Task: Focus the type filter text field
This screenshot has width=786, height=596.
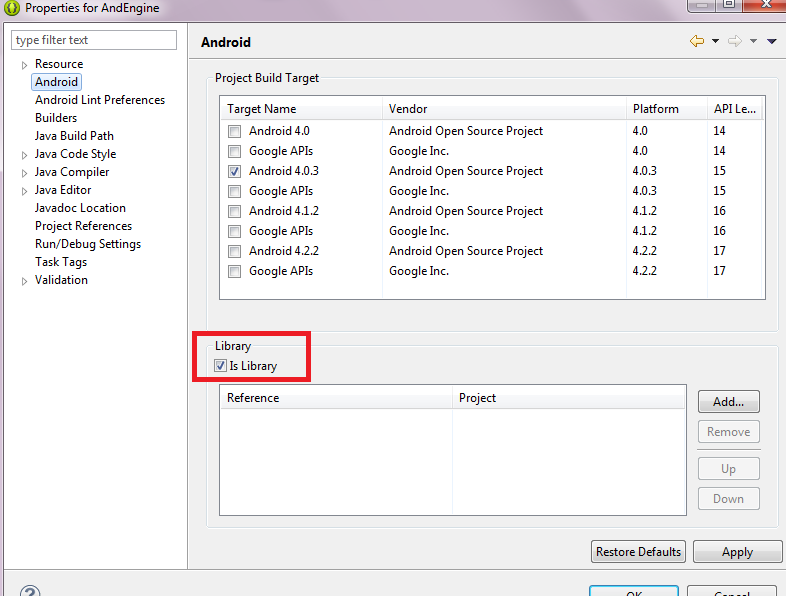Action: [x=94, y=40]
